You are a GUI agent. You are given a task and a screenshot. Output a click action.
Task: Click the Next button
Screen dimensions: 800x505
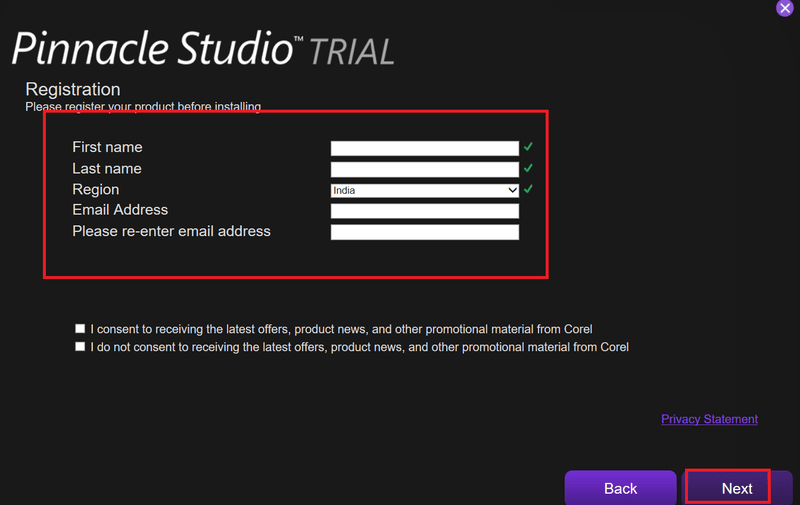[737, 488]
